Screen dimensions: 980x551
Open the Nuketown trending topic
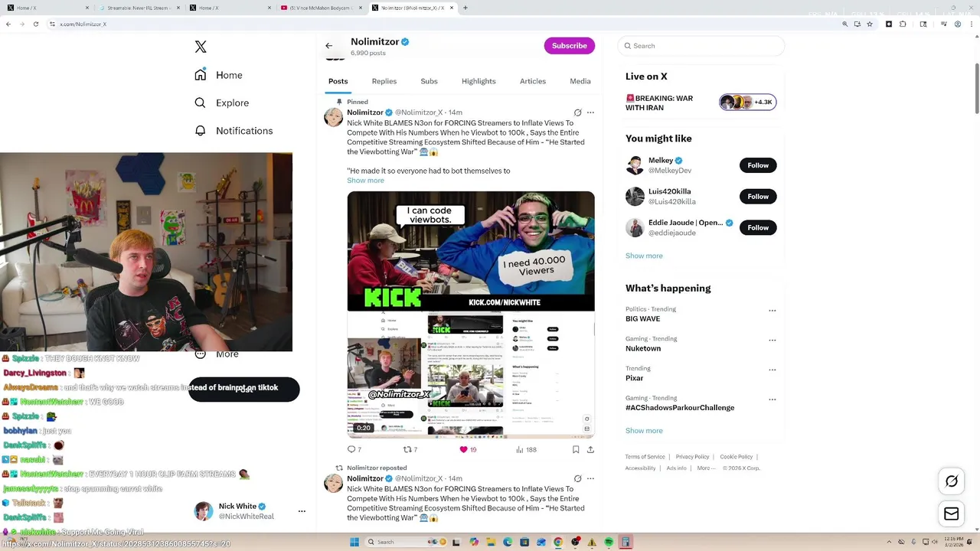[x=643, y=348]
